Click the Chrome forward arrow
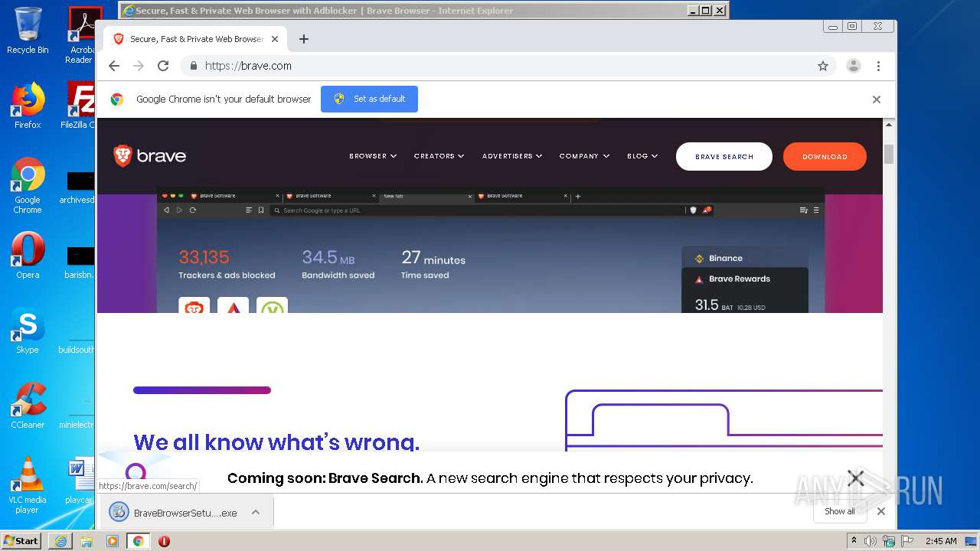 [139, 66]
